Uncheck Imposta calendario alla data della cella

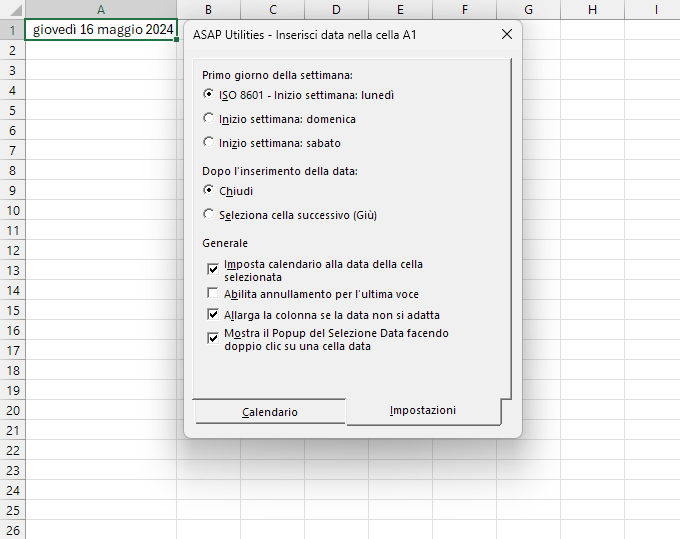click(213, 269)
